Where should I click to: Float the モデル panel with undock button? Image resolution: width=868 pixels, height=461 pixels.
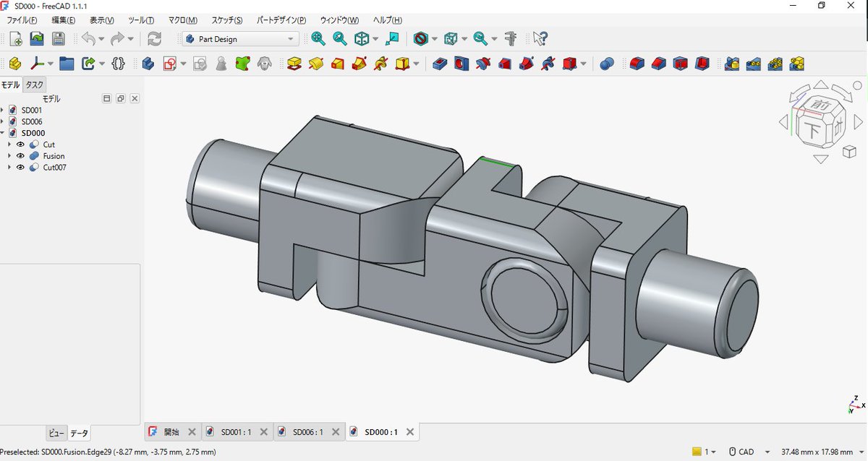point(121,98)
